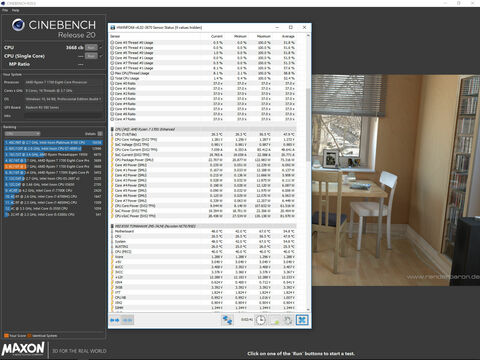Screen dimensions: 480x360
Task: Select the CPU (Tctl/Tdie) temperature row
Action: click(203, 134)
